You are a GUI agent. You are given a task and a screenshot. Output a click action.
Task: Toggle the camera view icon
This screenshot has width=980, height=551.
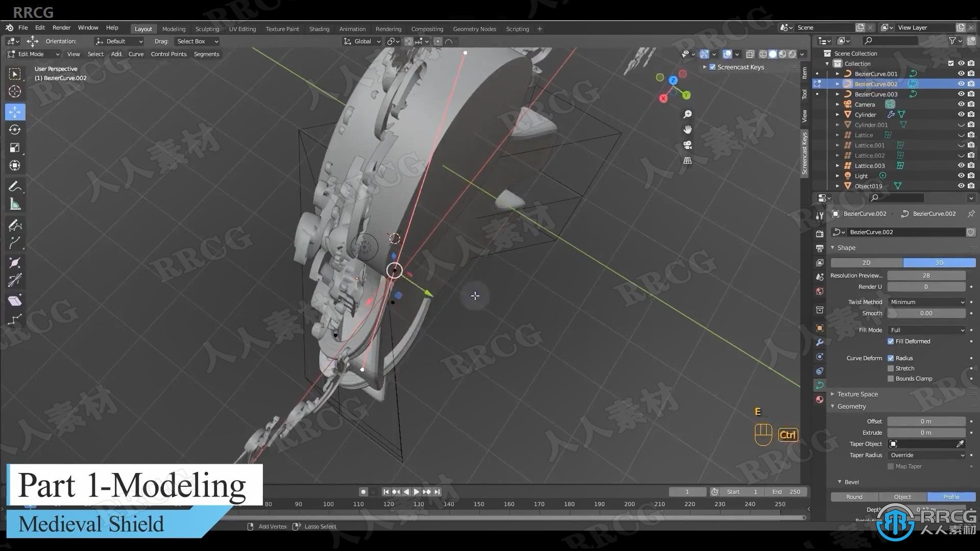688,145
